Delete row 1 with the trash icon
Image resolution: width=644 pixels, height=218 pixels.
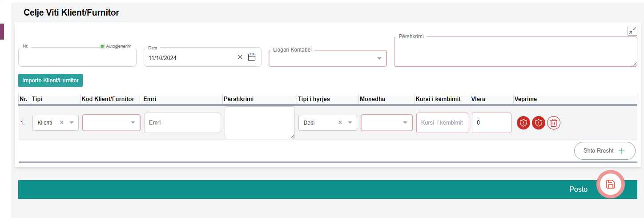tap(553, 123)
